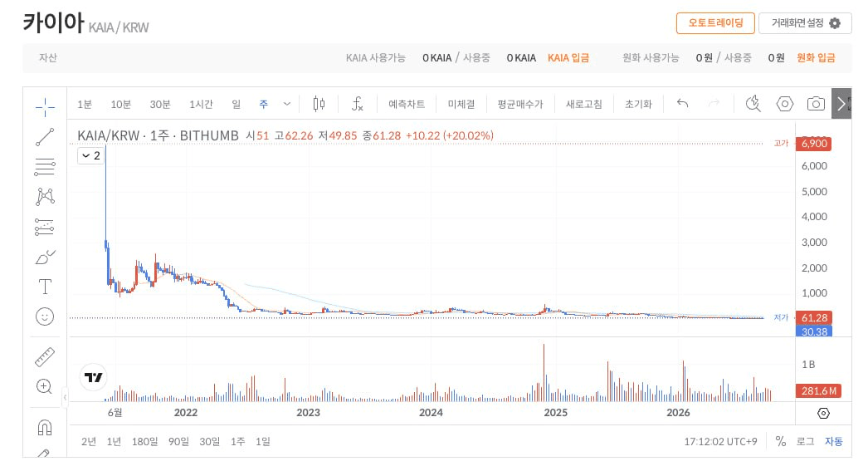Select the ruler measure tool
The image size is (868, 471).
tap(45, 357)
